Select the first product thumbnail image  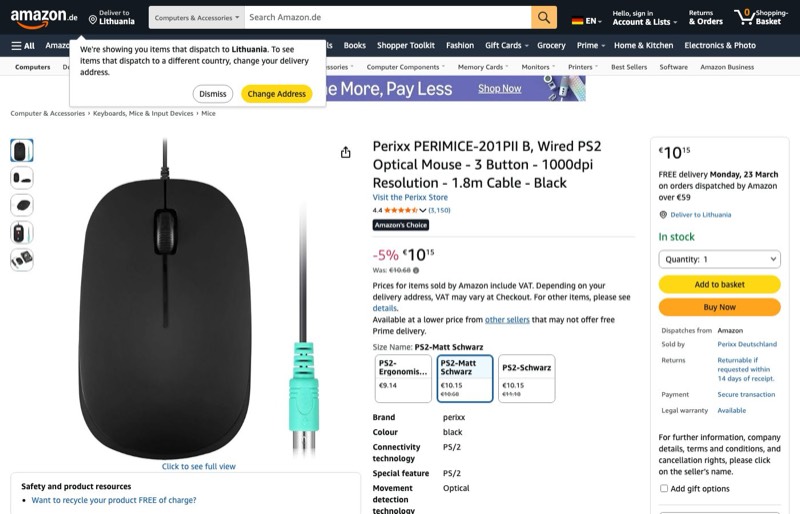[22, 150]
